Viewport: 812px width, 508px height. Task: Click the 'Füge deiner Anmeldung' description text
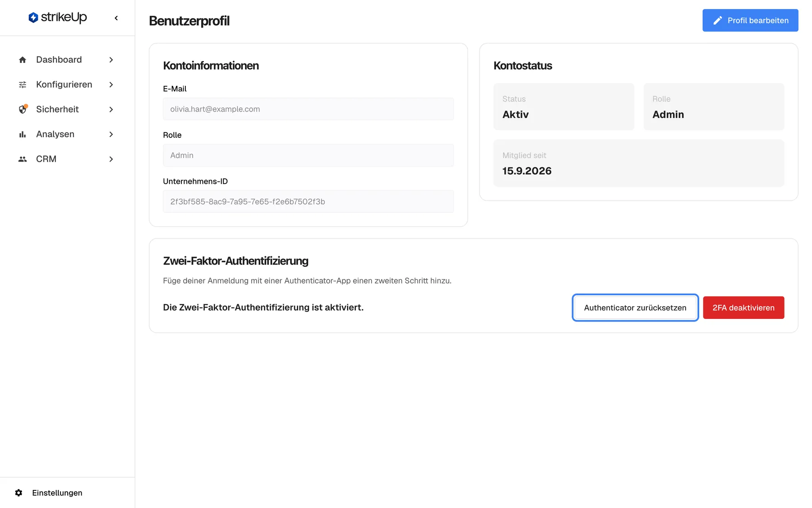[307, 280]
